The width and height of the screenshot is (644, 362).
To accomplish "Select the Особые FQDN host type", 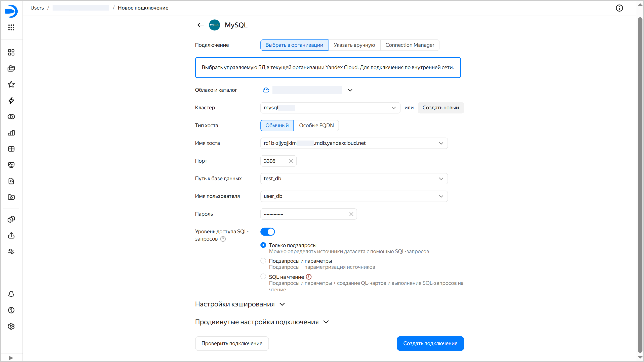I will point(316,125).
